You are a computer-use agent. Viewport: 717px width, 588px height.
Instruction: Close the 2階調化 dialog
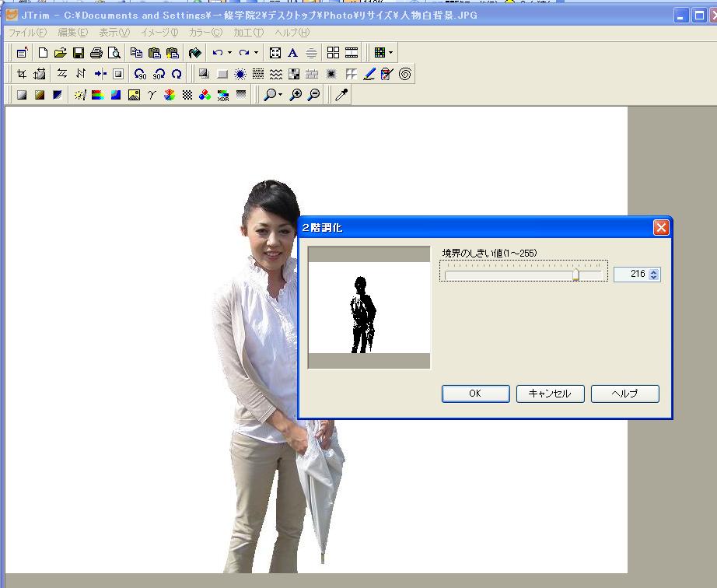point(661,227)
